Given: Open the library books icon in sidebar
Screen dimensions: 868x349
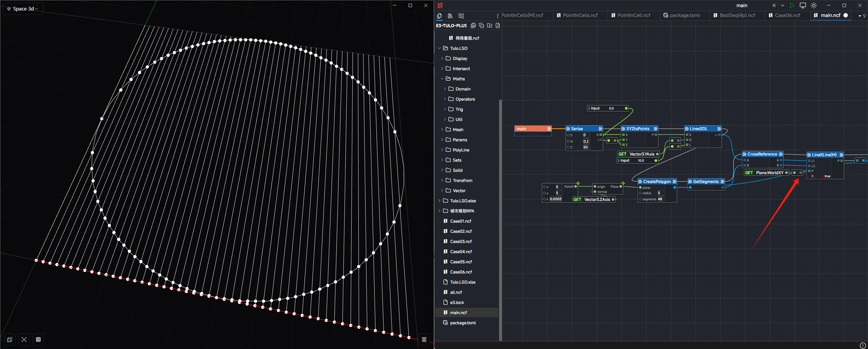Looking at the screenshot, I should tap(450, 16).
